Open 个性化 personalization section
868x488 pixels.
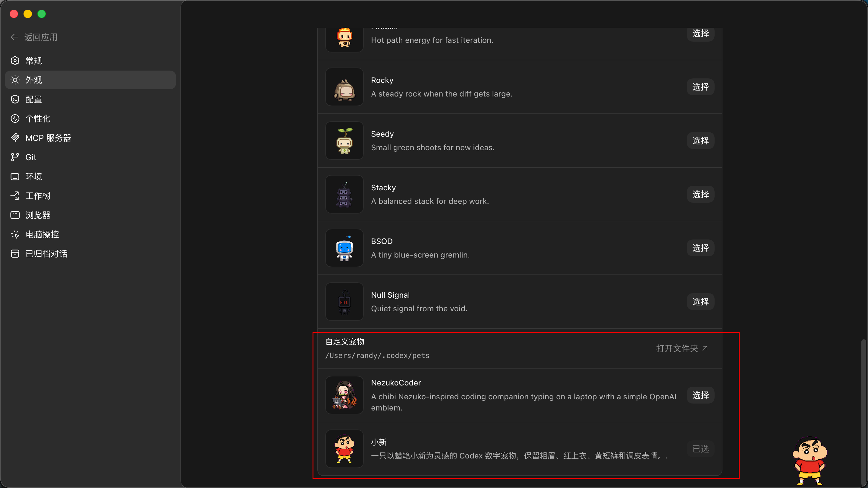point(90,118)
